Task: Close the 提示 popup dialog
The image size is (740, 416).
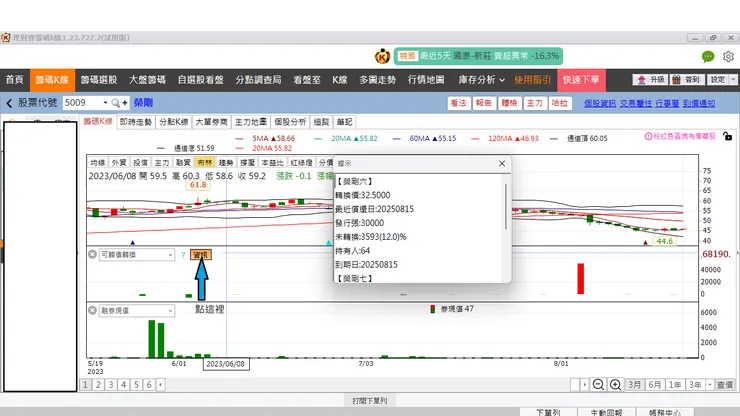Action: click(x=502, y=163)
